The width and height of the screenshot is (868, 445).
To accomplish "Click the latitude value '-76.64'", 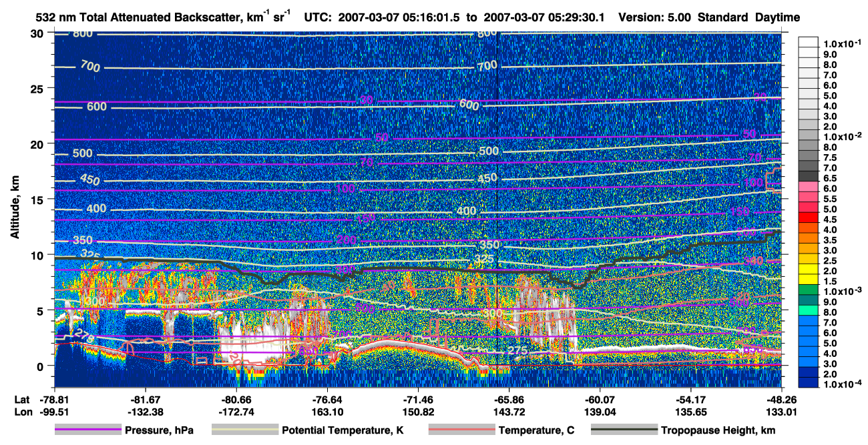I will tap(327, 399).
